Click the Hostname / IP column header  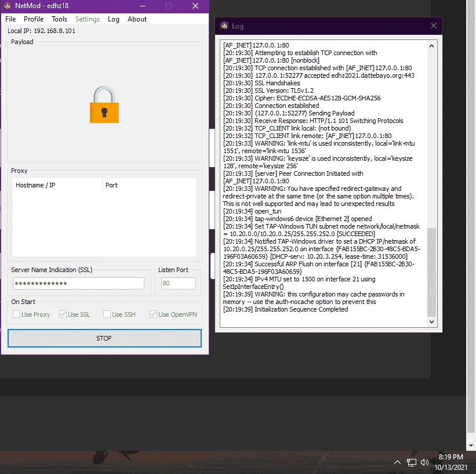tap(57, 185)
